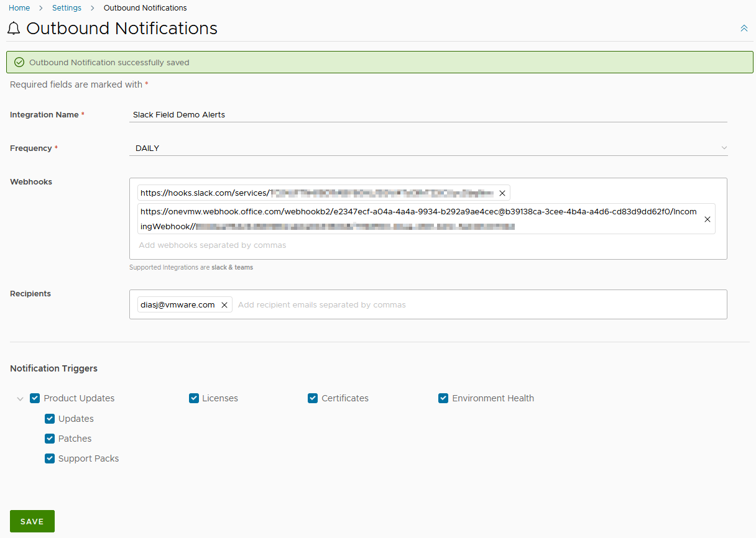756x538 pixels.
Task: Collapse the page header with double chevron
Action: coord(744,29)
